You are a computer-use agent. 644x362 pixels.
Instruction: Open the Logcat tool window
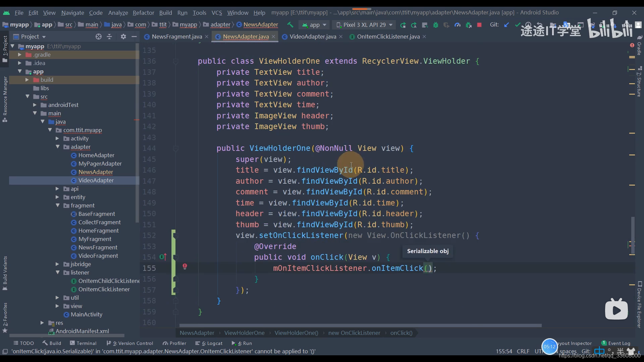[x=209, y=343]
